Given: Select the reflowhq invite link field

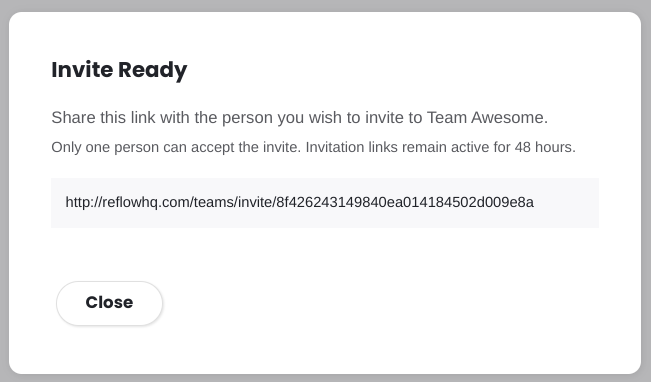Looking at the screenshot, I should pyautogui.click(x=325, y=203).
